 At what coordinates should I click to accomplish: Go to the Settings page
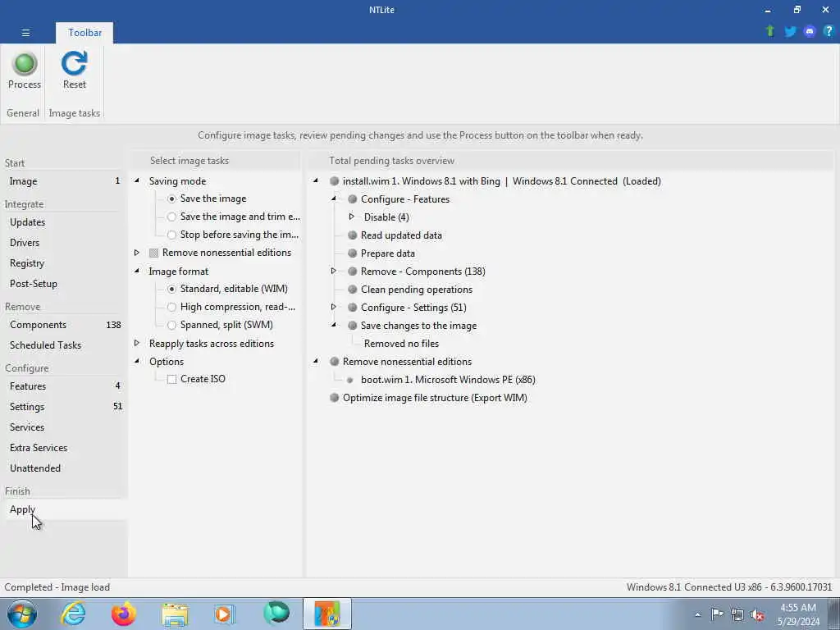click(x=64, y=407)
